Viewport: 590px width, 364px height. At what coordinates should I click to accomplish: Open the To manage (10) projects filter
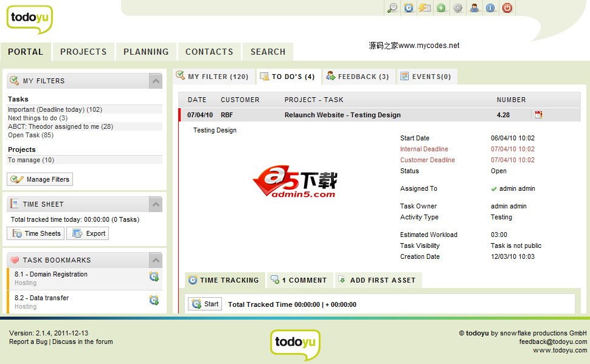point(31,160)
